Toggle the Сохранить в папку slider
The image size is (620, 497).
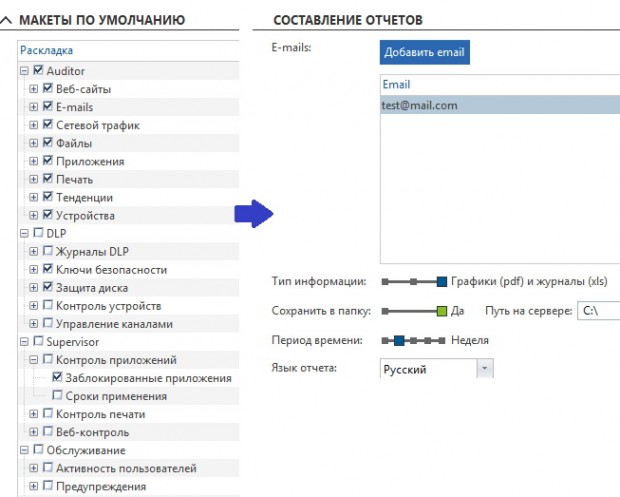(414, 311)
